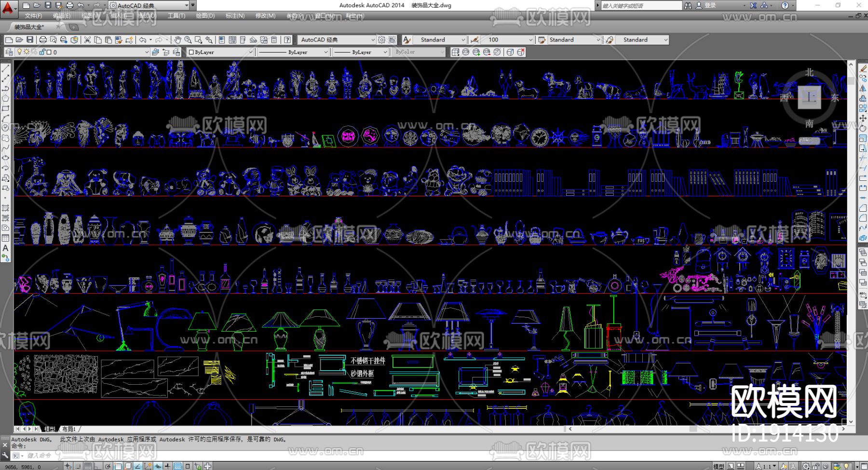Click the 登录 sign-in button
The height and width of the screenshot is (470, 868).
click(x=705, y=5)
